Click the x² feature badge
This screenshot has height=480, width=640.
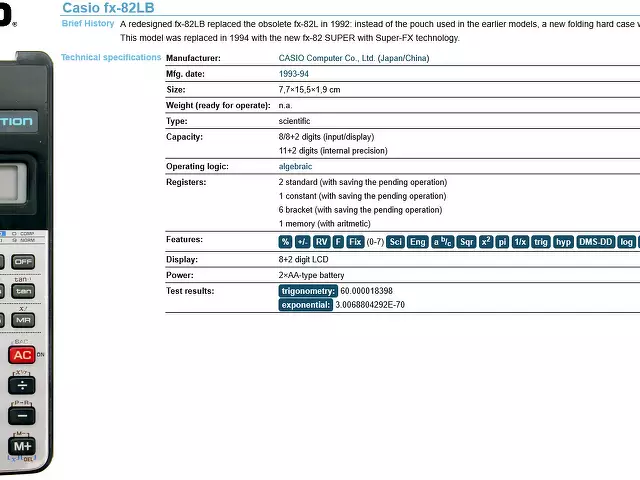click(486, 242)
